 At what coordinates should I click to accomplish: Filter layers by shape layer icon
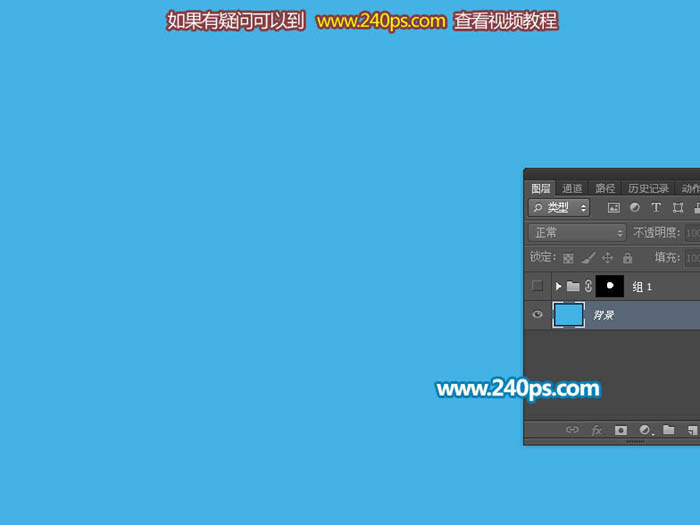coord(678,208)
